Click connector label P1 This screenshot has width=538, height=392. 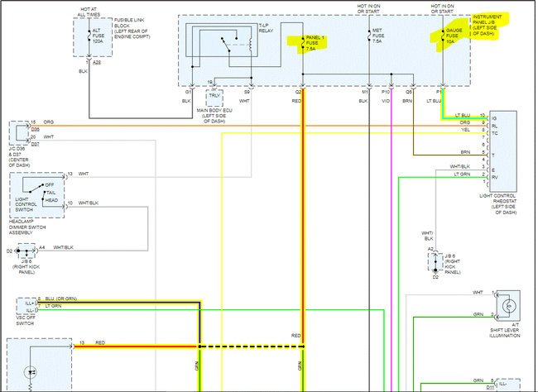(x=439, y=92)
